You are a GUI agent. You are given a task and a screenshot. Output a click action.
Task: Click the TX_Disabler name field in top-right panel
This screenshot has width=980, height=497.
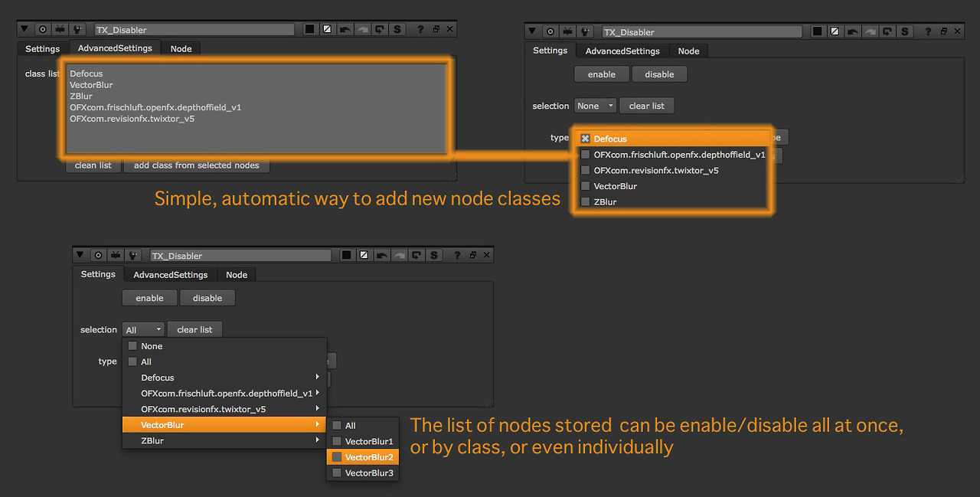point(701,31)
